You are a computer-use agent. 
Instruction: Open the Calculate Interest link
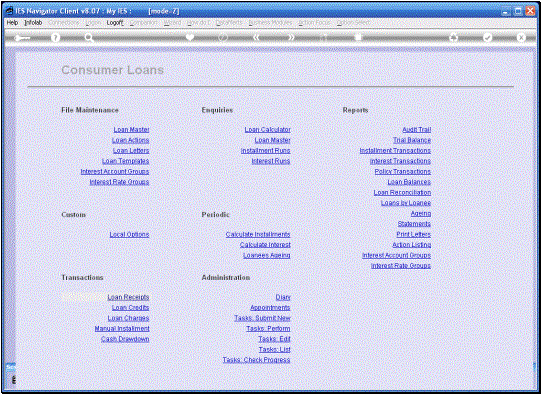(265, 245)
